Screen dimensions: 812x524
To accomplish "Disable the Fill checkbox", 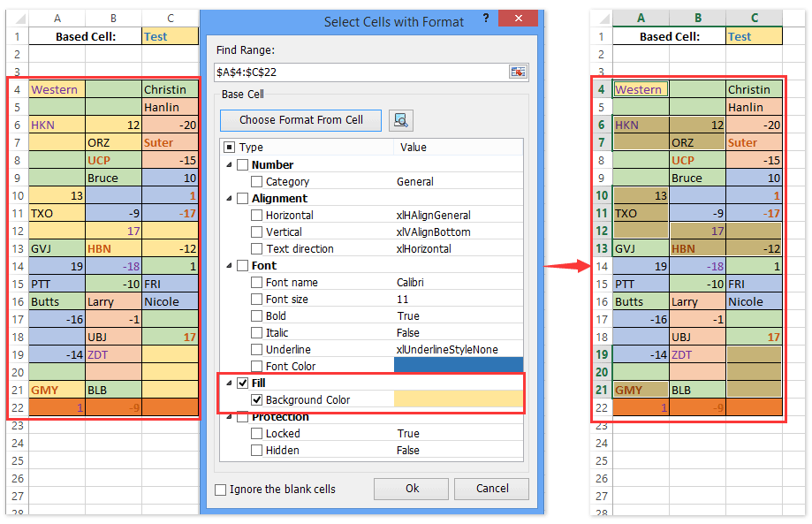I will coord(243,383).
